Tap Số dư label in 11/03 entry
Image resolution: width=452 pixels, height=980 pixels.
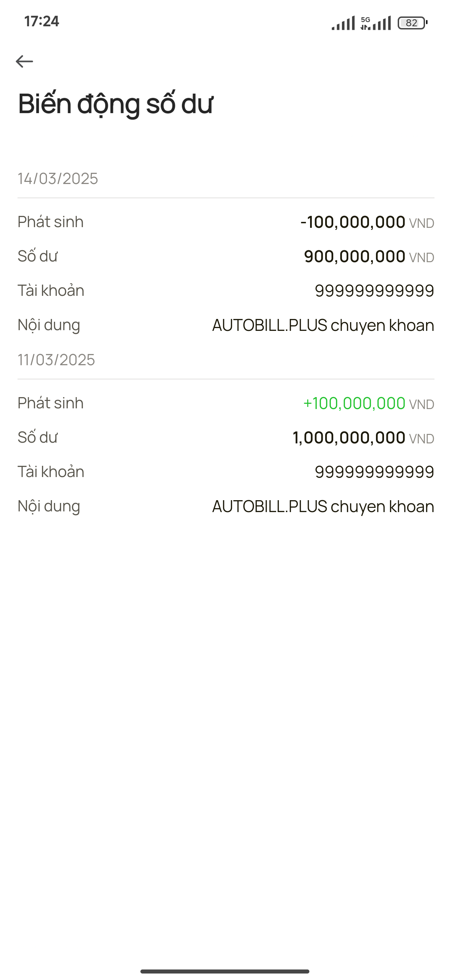[x=37, y=437]
